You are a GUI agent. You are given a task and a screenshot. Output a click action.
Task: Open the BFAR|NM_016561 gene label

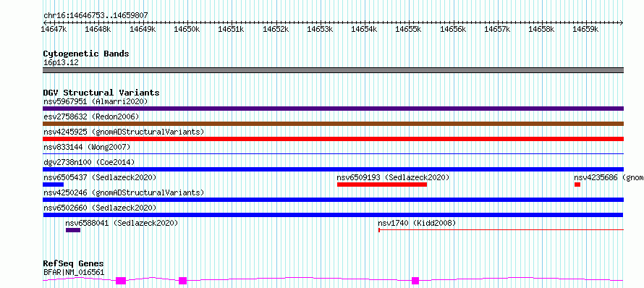pyautogui.click(x=74, y=272)
